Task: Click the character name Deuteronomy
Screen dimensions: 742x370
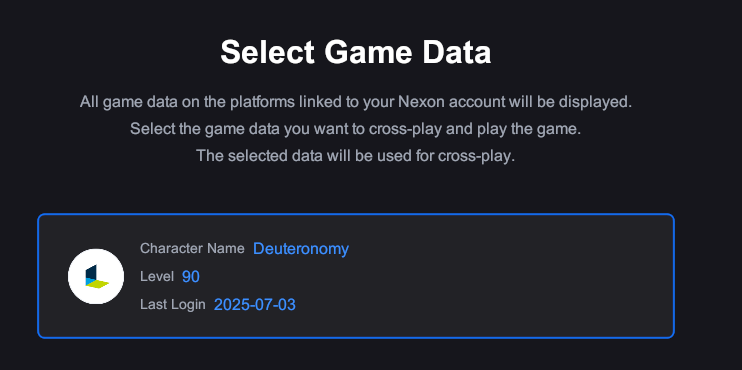Action: coord(301,248)
